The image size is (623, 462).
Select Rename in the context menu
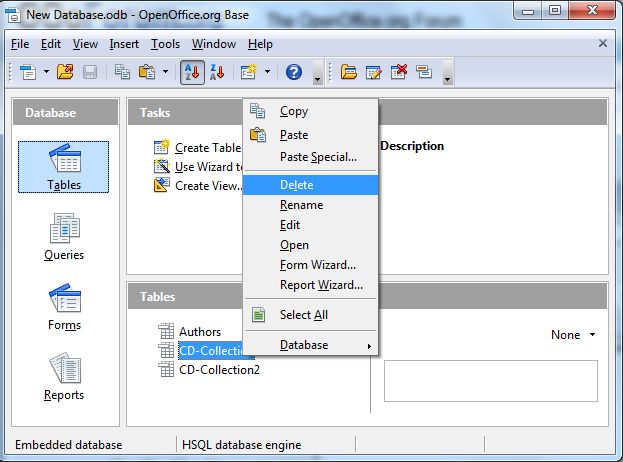301,205
